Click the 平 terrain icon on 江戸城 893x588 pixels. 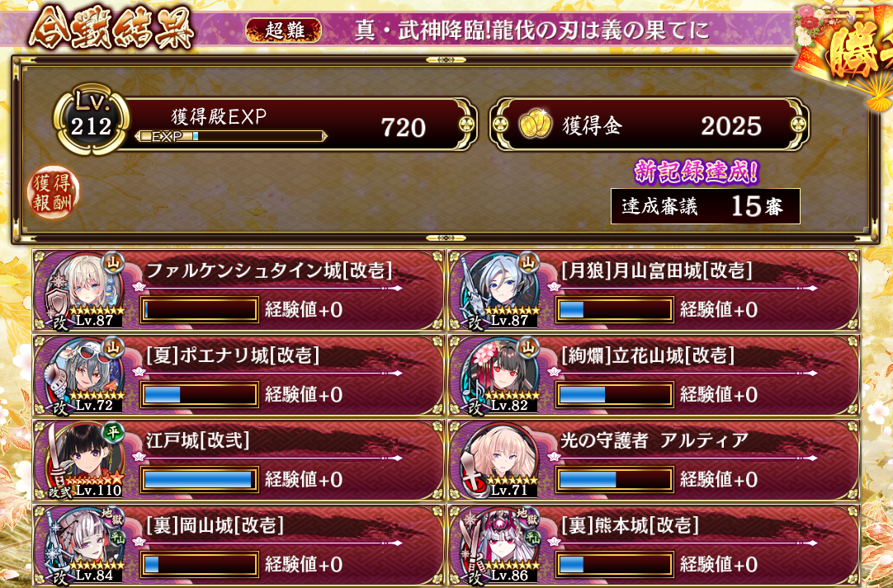tap(114, 433)
